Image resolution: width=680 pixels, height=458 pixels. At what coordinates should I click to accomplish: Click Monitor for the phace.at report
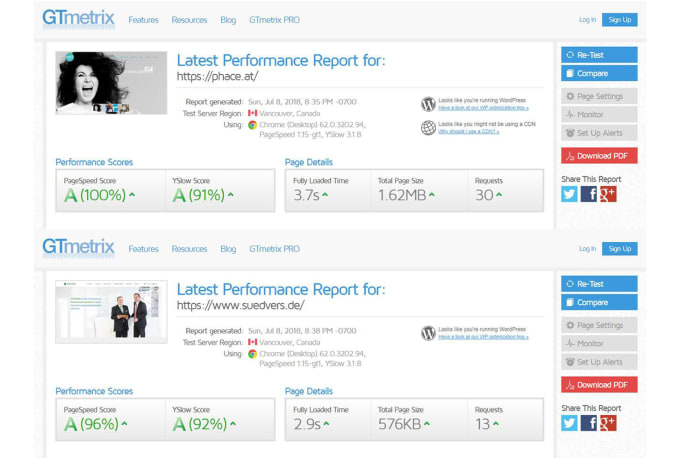[599, 114]
